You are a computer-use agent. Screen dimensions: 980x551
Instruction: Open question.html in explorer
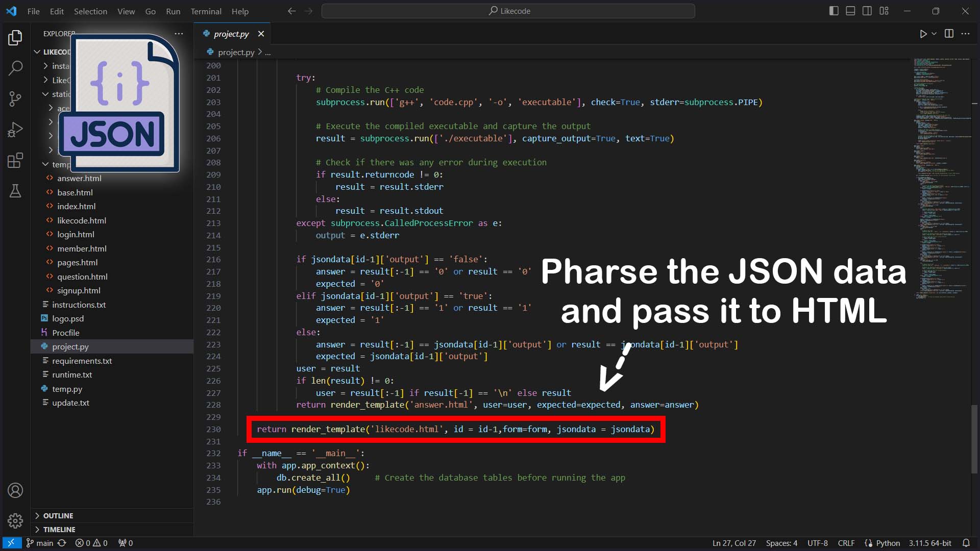click(x=82, y=277)
